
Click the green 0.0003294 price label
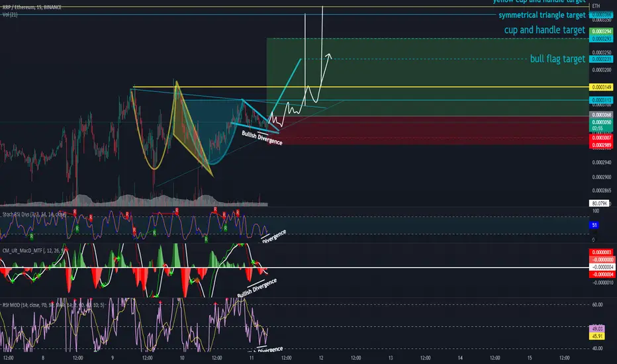point(601,32)
